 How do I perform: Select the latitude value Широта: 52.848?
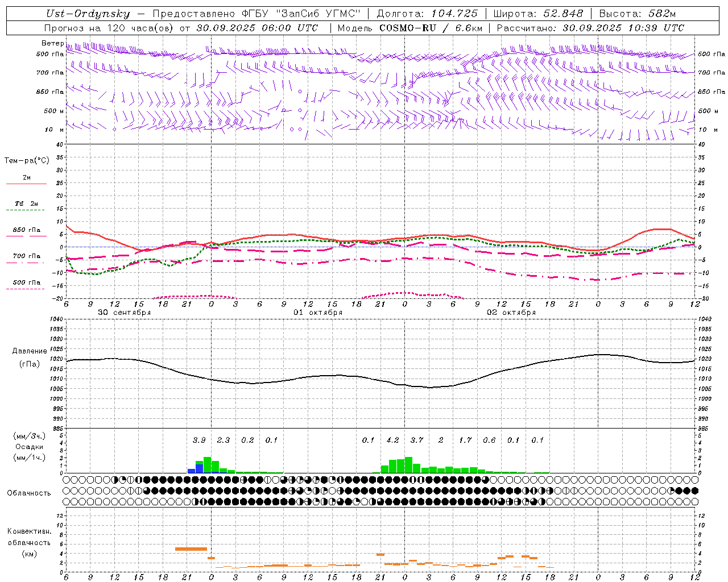pos(538,14)
